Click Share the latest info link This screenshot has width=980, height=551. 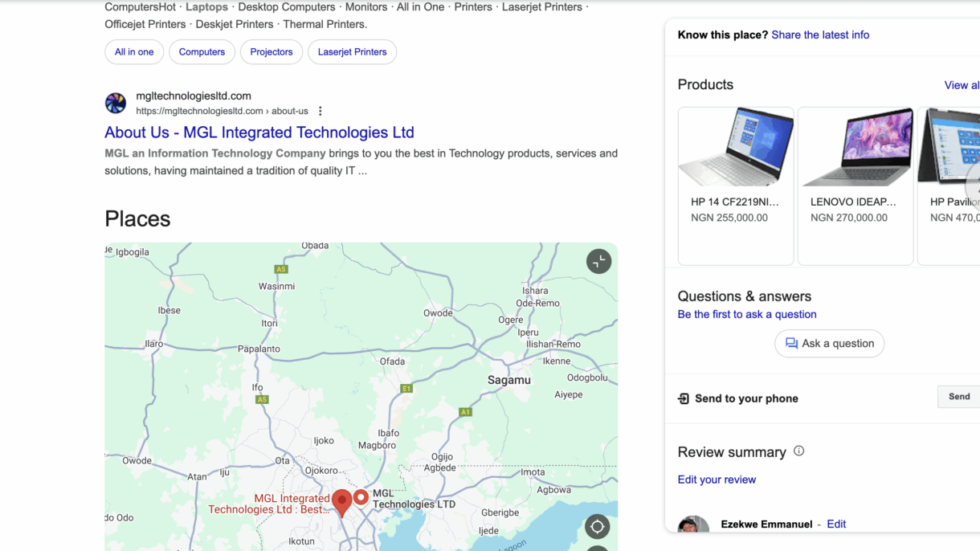820,35
